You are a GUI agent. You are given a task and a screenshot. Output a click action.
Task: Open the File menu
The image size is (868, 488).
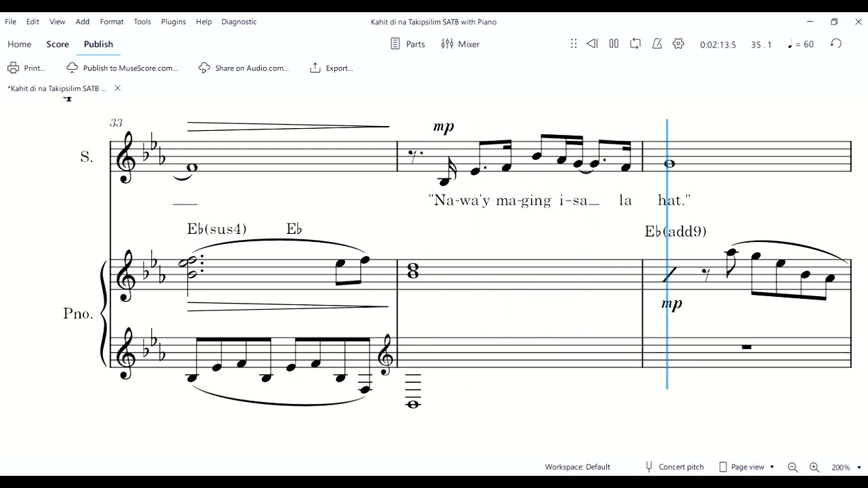coord(11,22)
